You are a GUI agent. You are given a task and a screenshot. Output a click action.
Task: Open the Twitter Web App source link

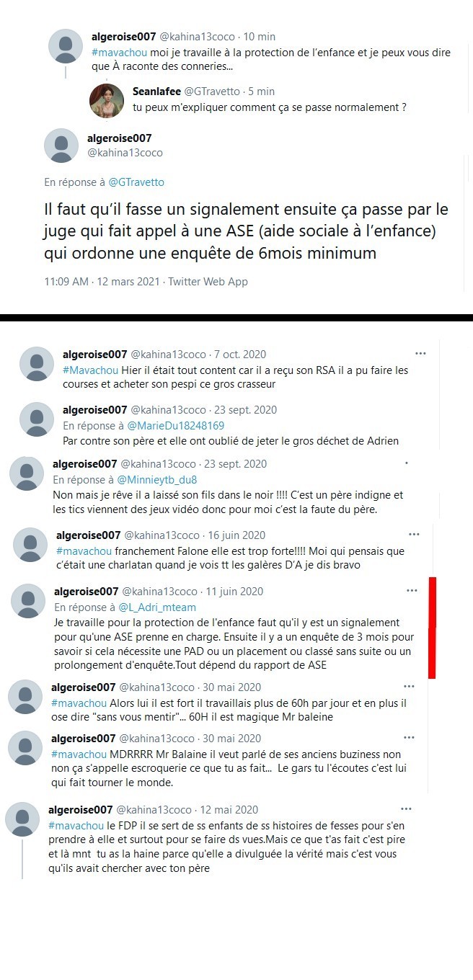click(208, 282)
